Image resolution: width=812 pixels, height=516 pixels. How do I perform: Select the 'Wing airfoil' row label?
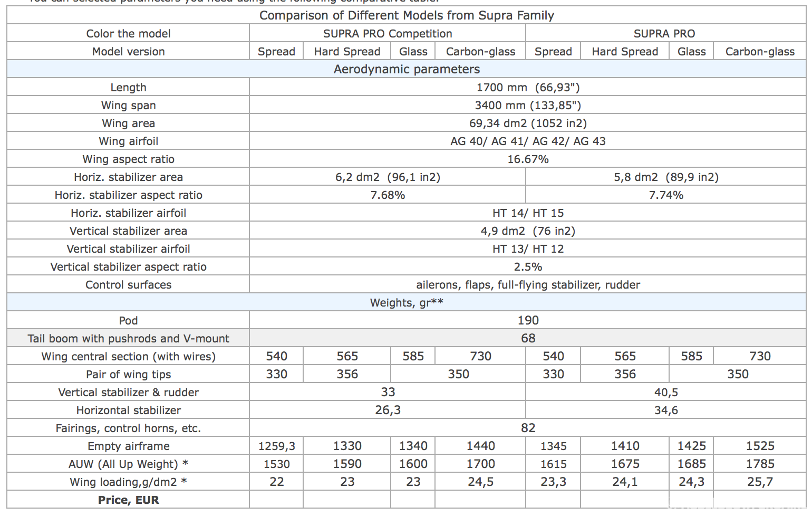click(128, 141)
